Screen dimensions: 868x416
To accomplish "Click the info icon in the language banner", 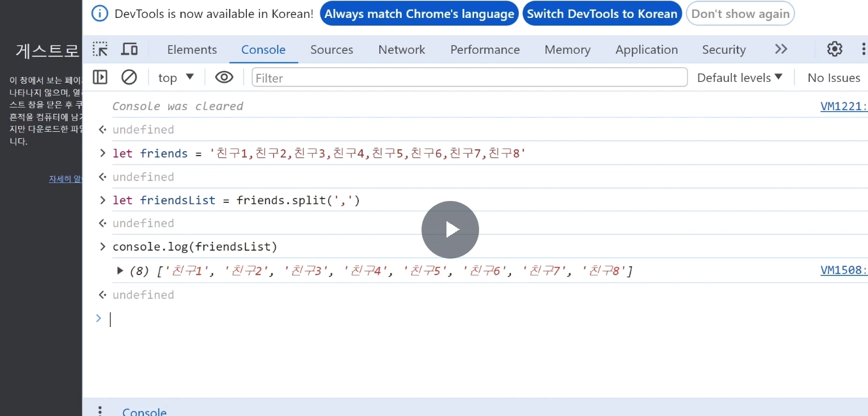I will tap(100, 13).
